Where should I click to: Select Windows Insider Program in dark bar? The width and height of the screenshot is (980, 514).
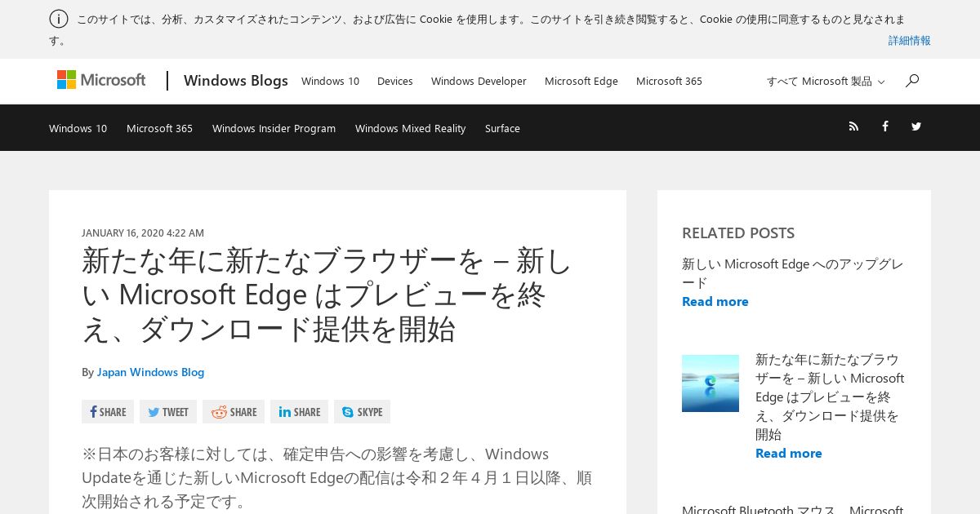(274, 128)
